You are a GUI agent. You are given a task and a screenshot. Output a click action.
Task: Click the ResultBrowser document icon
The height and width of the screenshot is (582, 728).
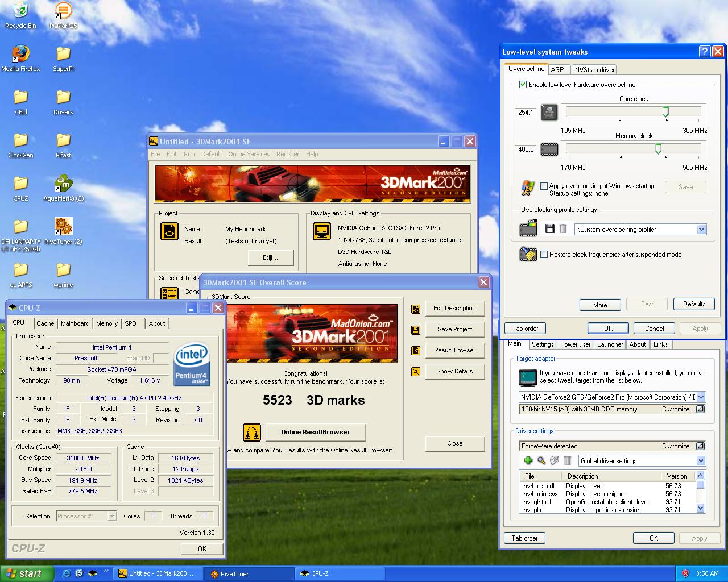[416, 351]
